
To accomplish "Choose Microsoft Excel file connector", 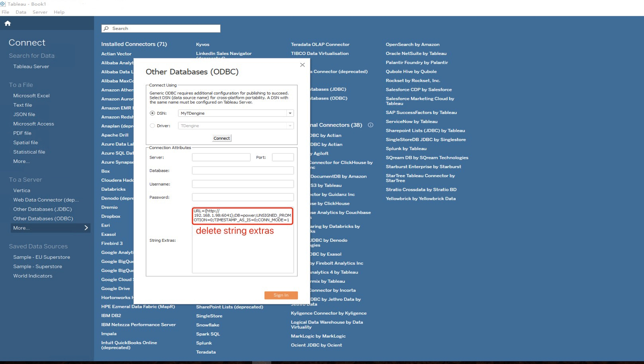I will [31, 96].
